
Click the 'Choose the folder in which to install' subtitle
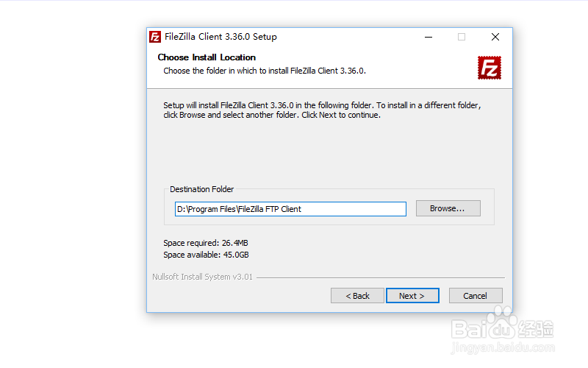[265, 71]
